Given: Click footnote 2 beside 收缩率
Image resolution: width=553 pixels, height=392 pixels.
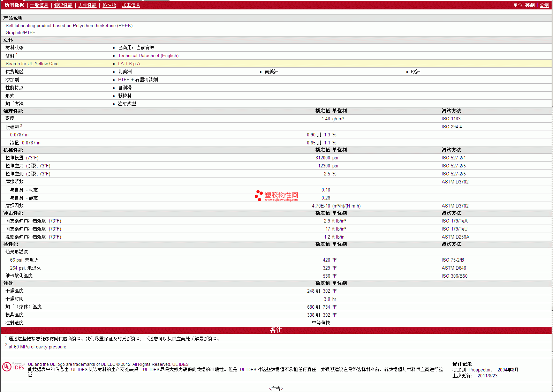Looking at the screenshot, I should point(21,126).
